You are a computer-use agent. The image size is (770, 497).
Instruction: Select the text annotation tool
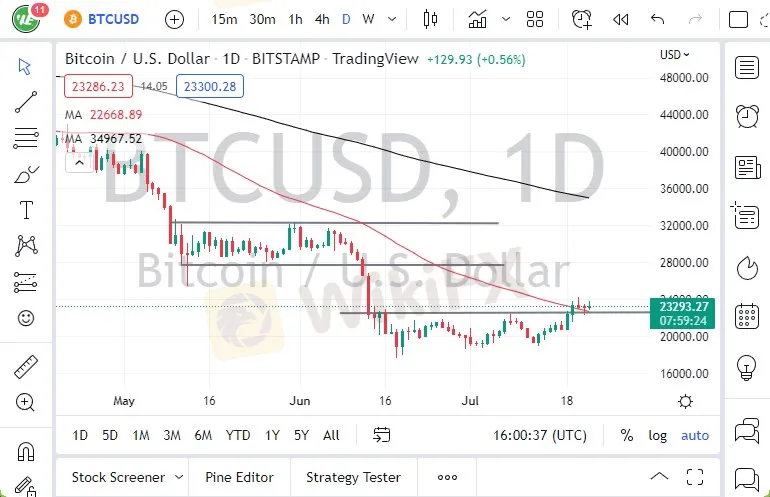[x=26, y=209]
